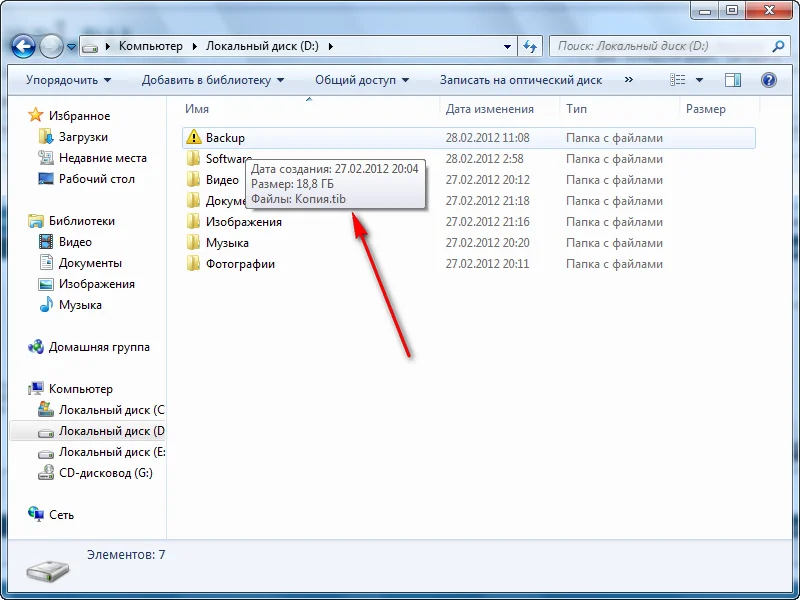This screenshot has width=800, height=600.
Task: Open Библиотеки in navigation pane
Action: point(82,221)
